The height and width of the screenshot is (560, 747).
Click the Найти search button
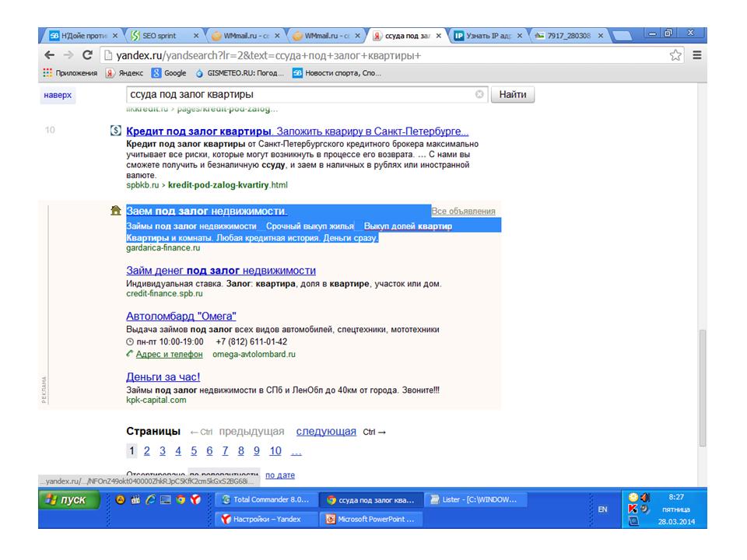513,94
